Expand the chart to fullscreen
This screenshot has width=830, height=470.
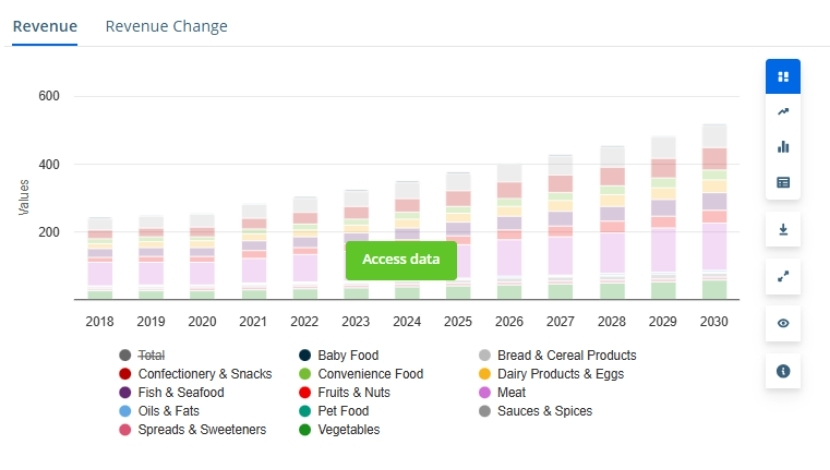(783, 276)
